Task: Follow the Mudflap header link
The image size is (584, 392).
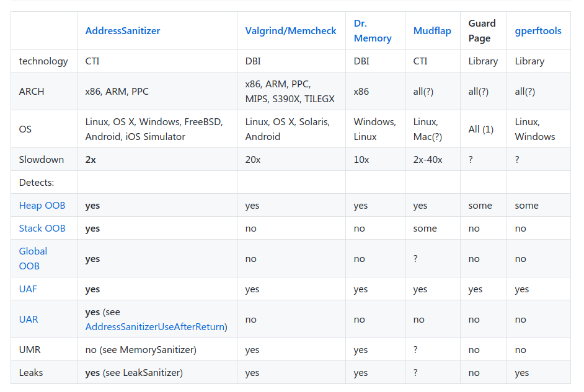Action: coord(432,31)
